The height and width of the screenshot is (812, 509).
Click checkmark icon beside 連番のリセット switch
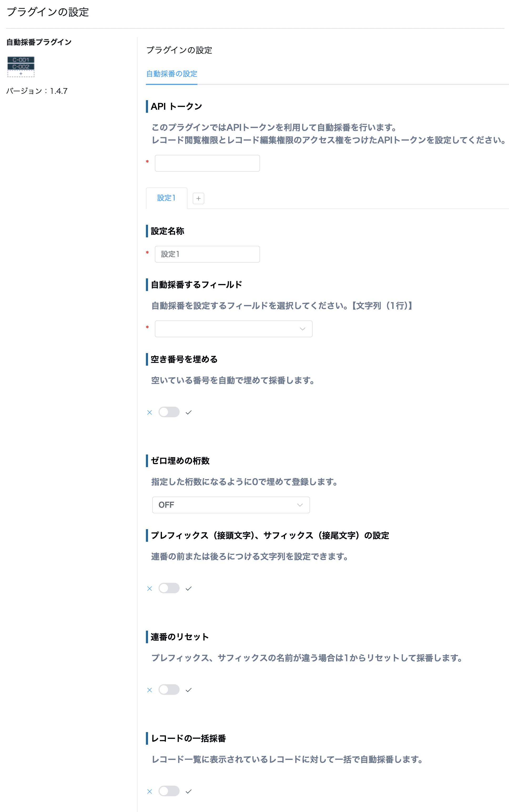[189, 690]
